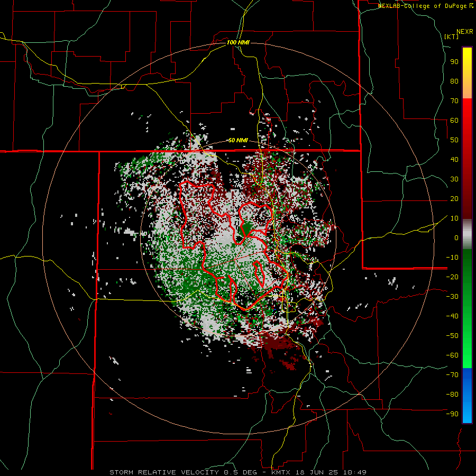
Task: Click the 20 value on the velocity scale
Action: [x=454, y=199]
